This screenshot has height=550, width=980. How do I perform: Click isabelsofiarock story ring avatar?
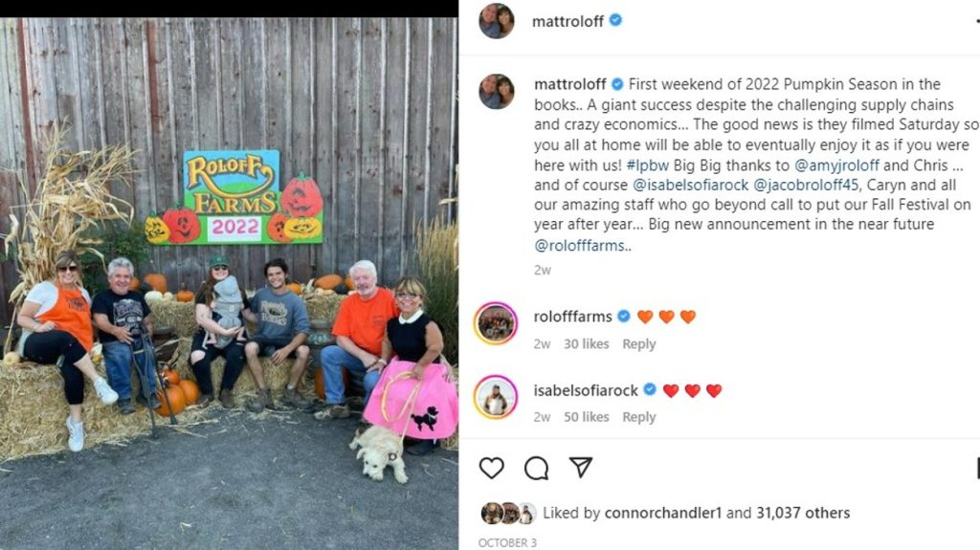click(497, 397)
